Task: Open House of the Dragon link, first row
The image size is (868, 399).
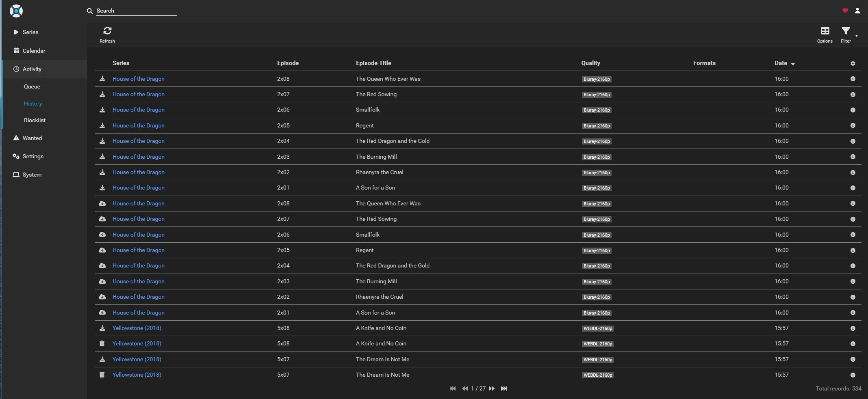Action: click(139, 79)
